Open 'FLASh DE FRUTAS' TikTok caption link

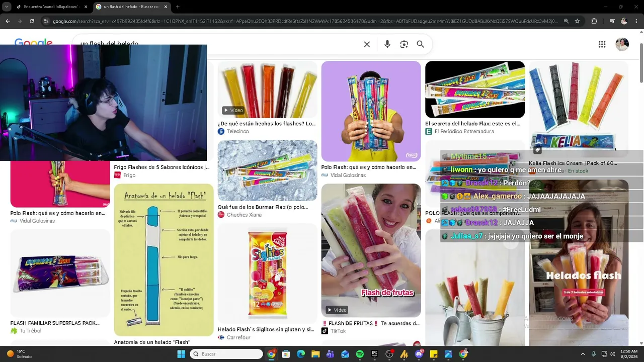point(370,323)
